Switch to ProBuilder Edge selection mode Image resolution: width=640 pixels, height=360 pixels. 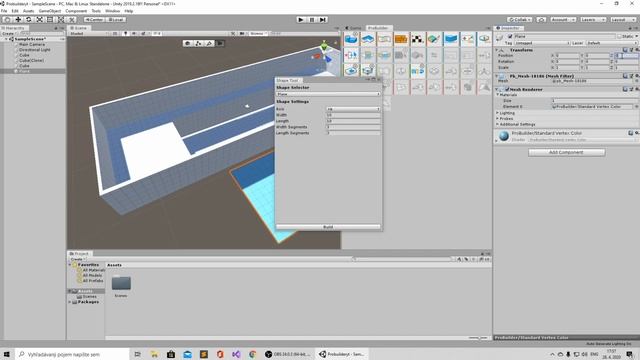click(x=209, y=43)
